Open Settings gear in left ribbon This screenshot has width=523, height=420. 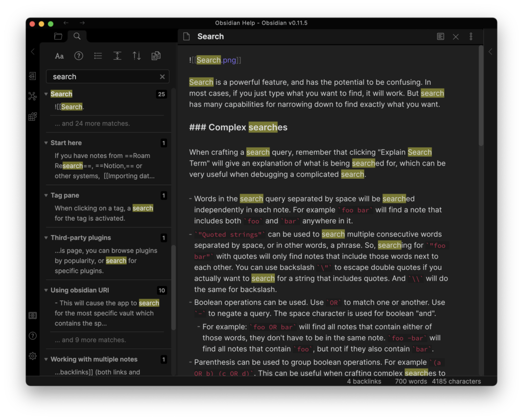(33, 356)
